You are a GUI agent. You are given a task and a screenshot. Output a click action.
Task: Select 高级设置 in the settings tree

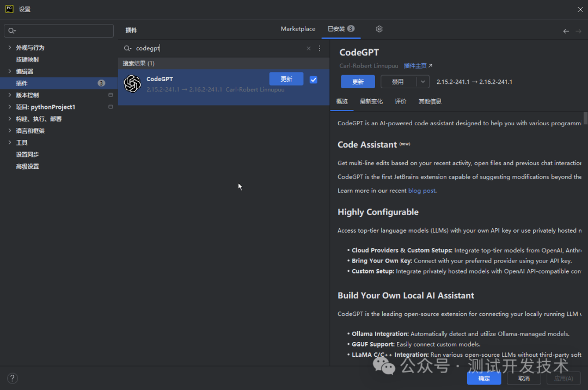tap(27, 167)
